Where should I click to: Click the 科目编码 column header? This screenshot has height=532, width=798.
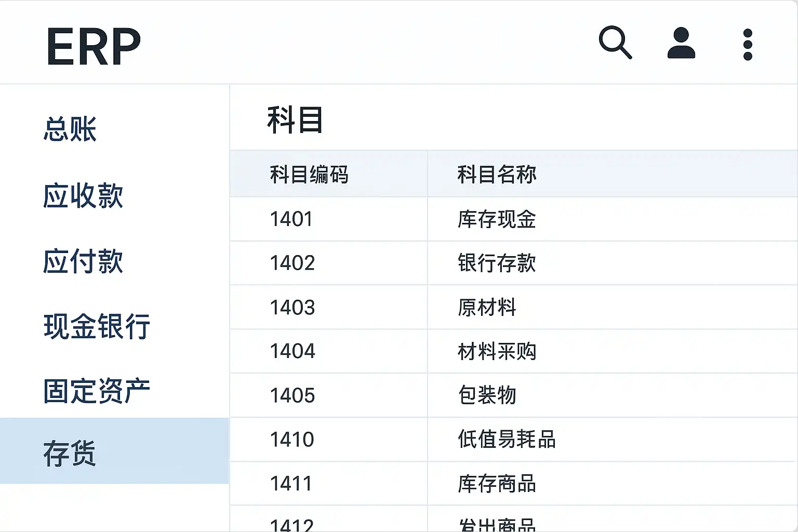[x=309, y=175]
